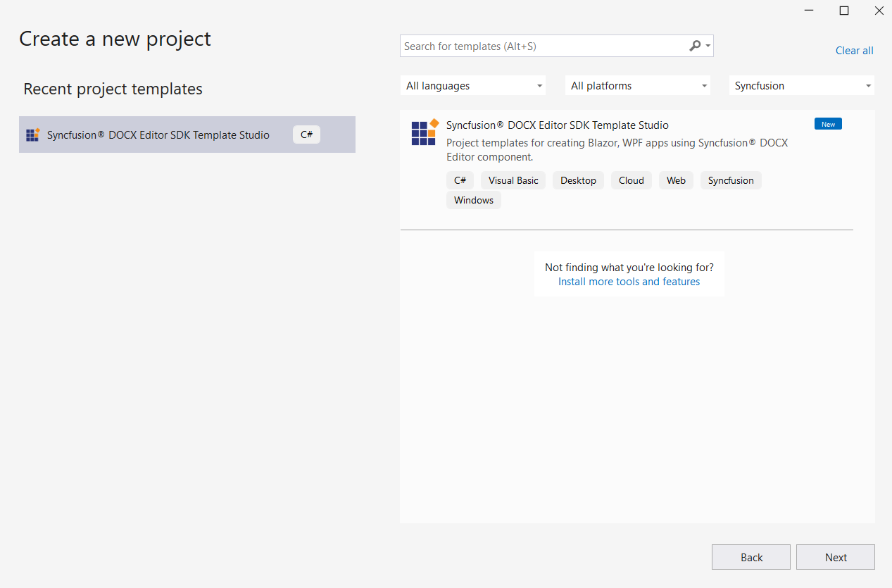Click Syncfusion icon in recent templates
This screenshot has width=892, height=588.
(x=32, y=135)
